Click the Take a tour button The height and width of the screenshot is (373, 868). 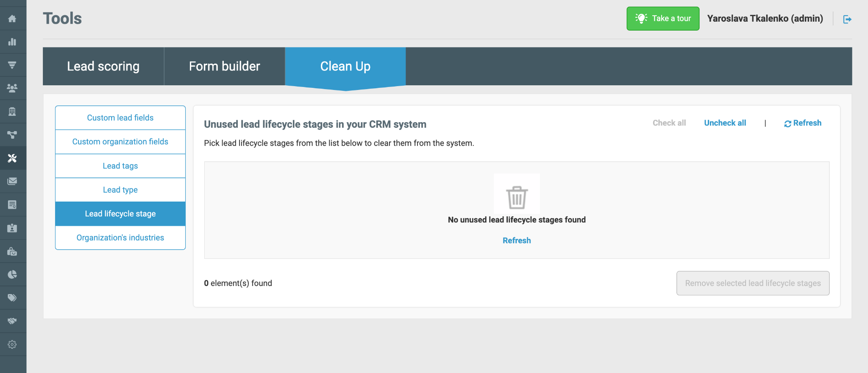(663, 19)
